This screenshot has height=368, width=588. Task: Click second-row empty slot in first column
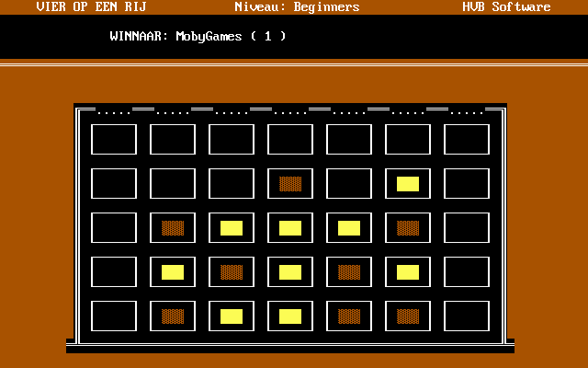[x=114, y=184]
